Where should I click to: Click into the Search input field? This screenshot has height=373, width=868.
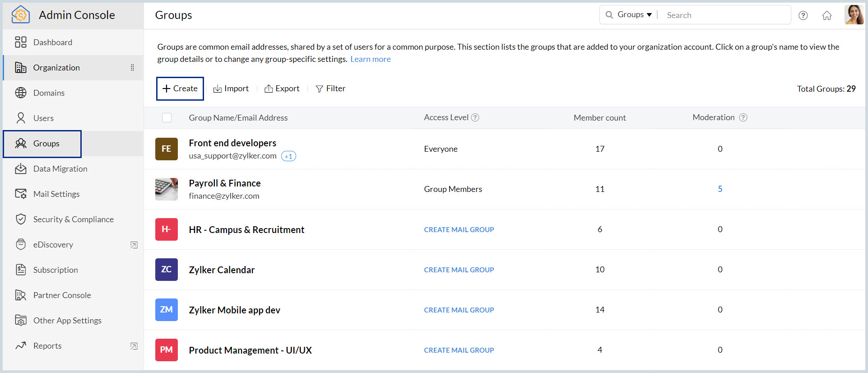[x=724, y=15]
